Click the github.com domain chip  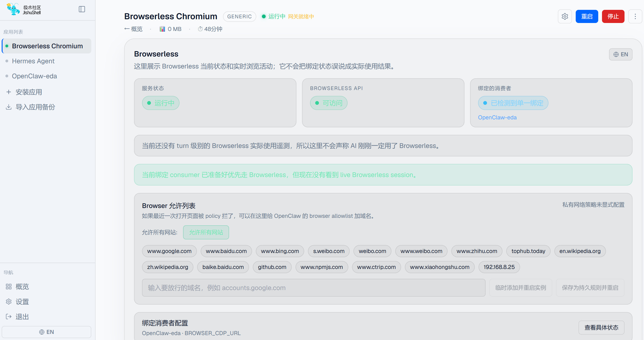(x=272, y=267)
